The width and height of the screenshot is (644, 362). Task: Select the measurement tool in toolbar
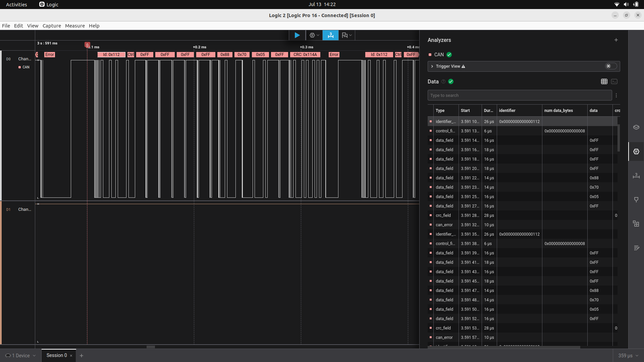tap(330, 35)
